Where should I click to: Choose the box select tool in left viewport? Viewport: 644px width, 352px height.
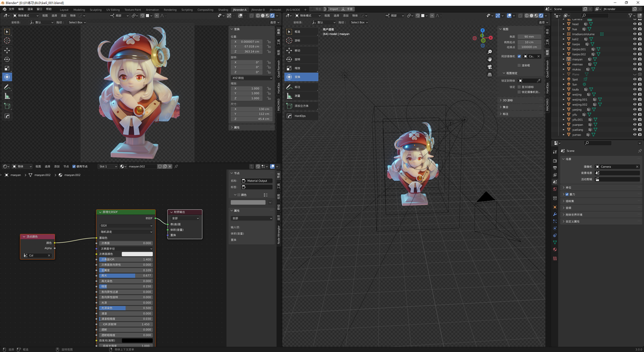[7, 31]
